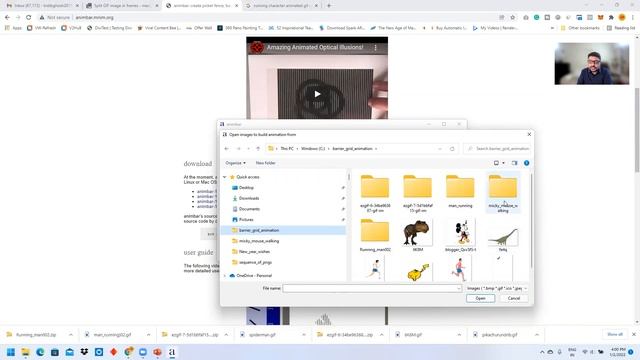Switch to the Split GIF image tab
The height and width of the screenshot is (360, 640).
coord(122,6)
